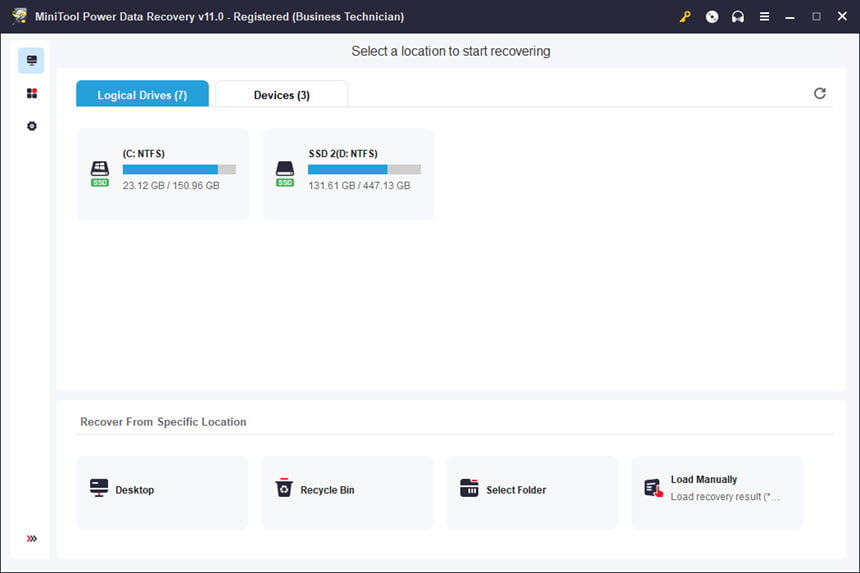The image size is (860, 573).
Task: Click Load Manually recovery result
Action: tap(717, 492)
